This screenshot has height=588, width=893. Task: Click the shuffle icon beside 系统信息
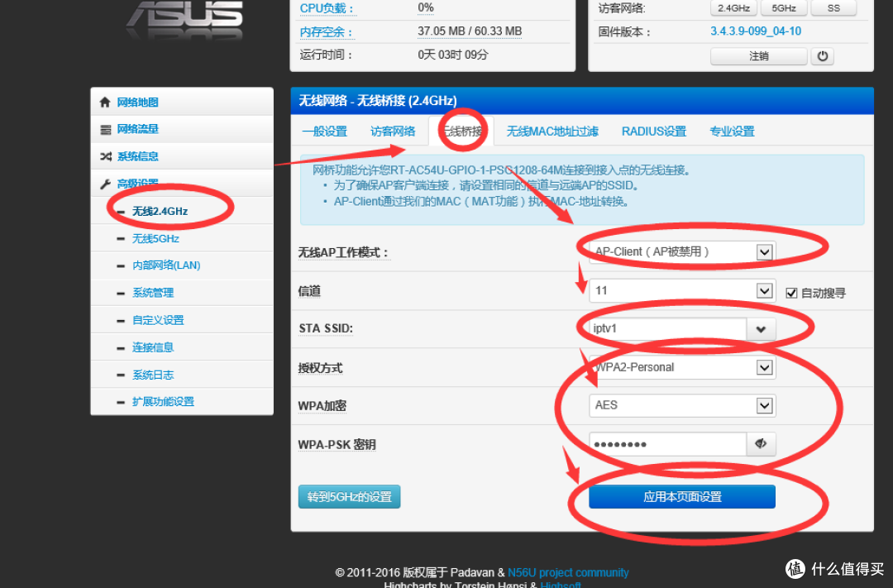[x=105, y=156]
